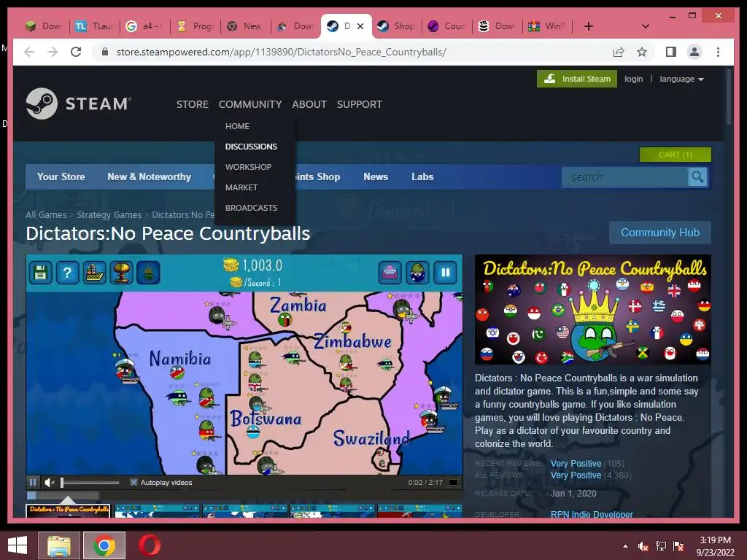Viewport: 747px width, 560px height.
Task: Click the Install Steam button
Action: click(577, 79)
